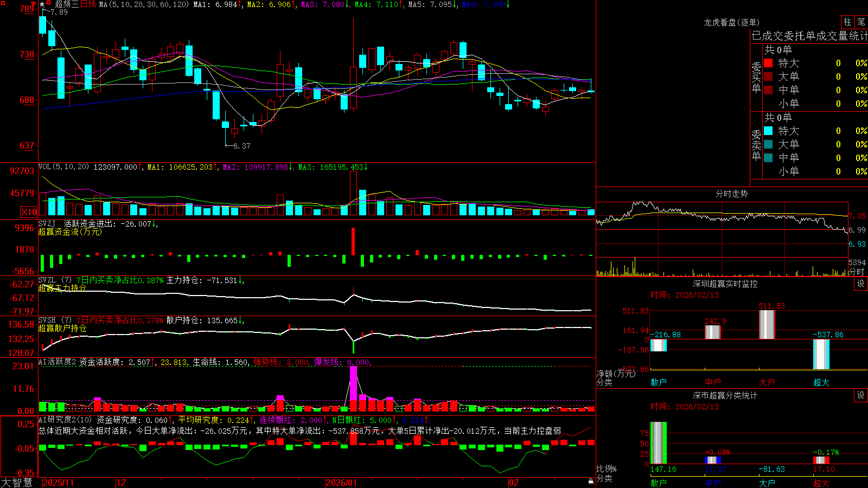The width and height of the screenshot is (868, 488).
Task: Click the red 特大 buy-order color swatch
Action: [x=768, y=63]
